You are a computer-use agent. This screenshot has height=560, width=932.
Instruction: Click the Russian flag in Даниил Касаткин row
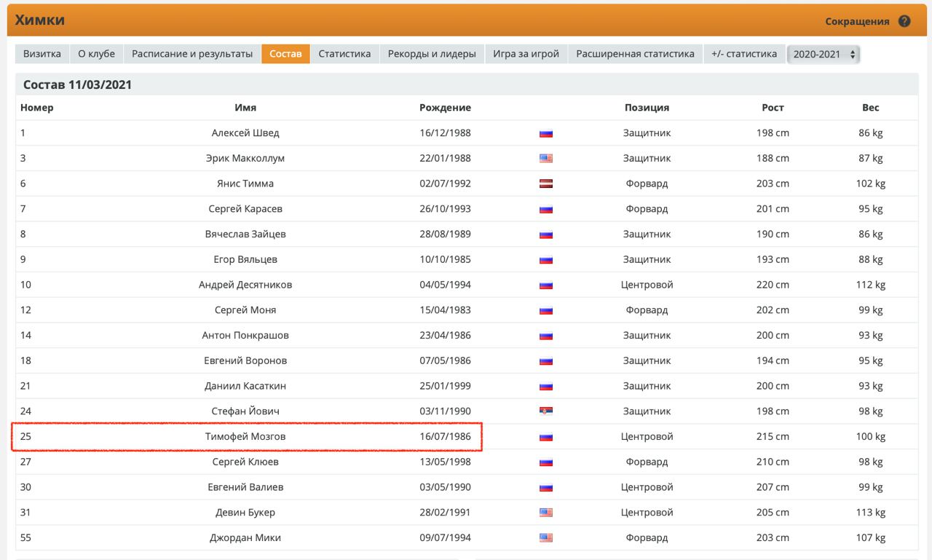pyautogui.click(x=546, y=386)
